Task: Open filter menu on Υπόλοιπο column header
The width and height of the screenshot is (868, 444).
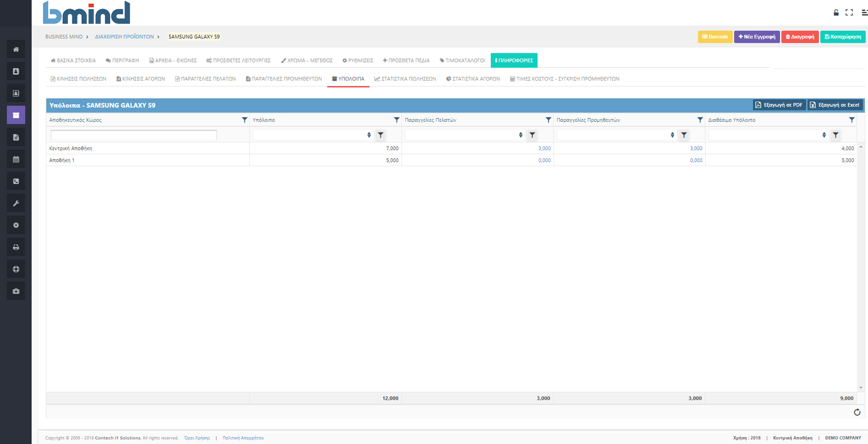Action: click(397, 120)
